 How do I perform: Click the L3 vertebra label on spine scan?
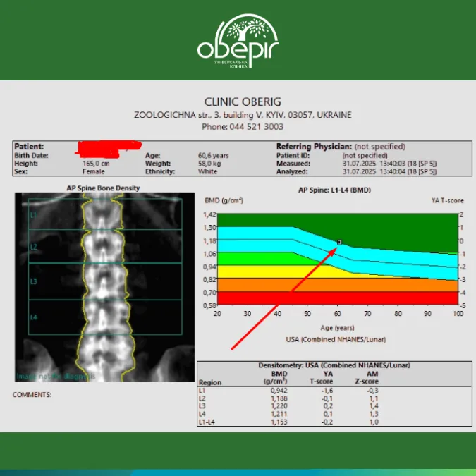click(x=33, y=281)
